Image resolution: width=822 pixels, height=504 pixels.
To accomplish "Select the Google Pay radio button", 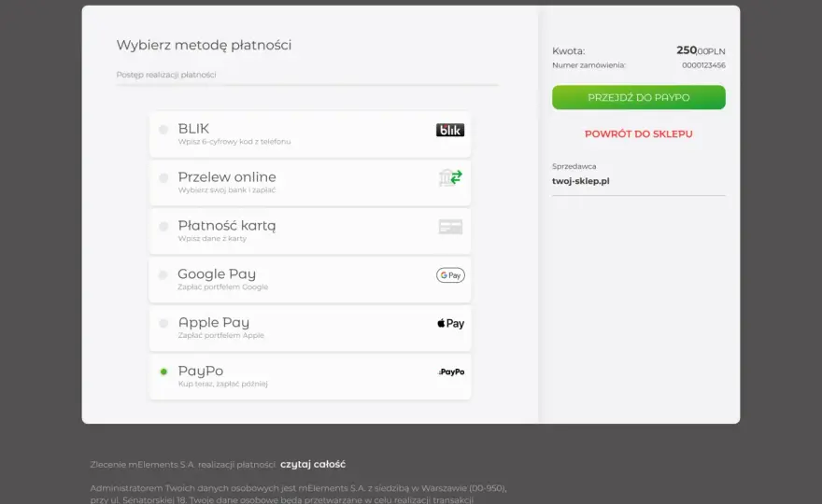I will click(163, 274).
